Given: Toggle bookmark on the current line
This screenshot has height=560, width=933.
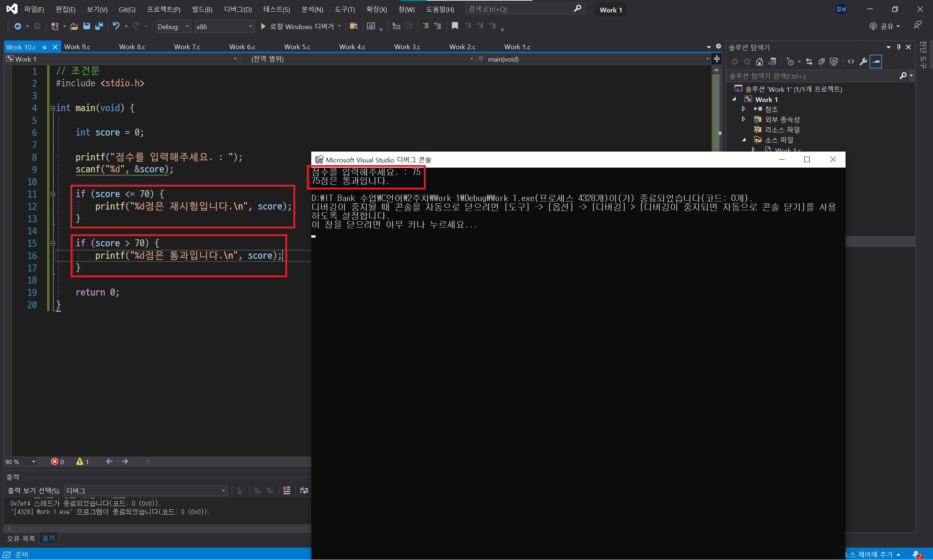Looking at the screenshot, I should 455,26.
